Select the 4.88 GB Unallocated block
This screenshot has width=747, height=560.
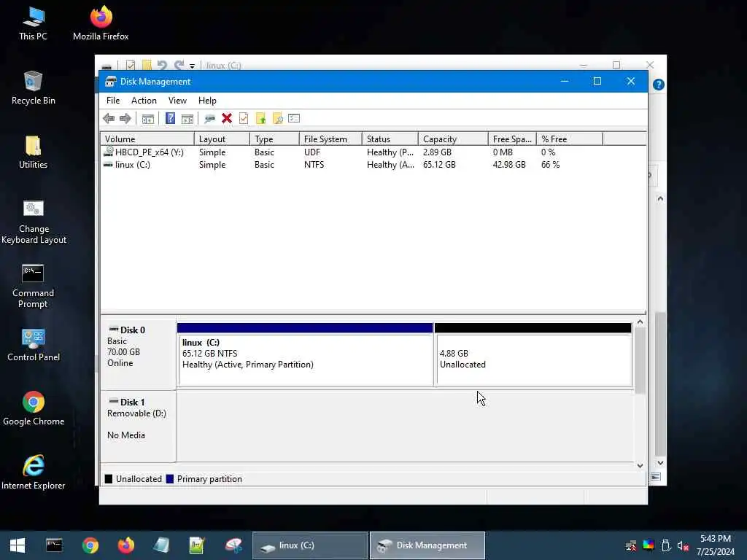click(533, 355)
